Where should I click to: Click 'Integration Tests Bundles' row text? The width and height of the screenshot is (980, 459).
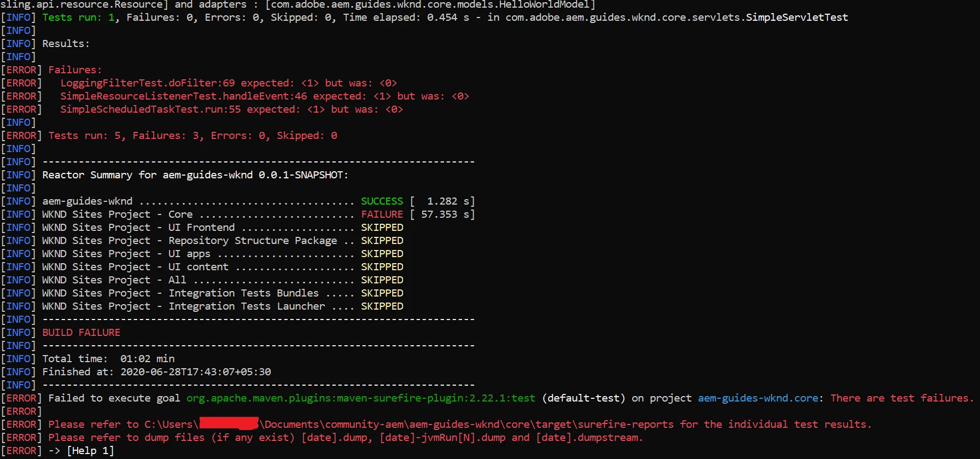point(243,293)
